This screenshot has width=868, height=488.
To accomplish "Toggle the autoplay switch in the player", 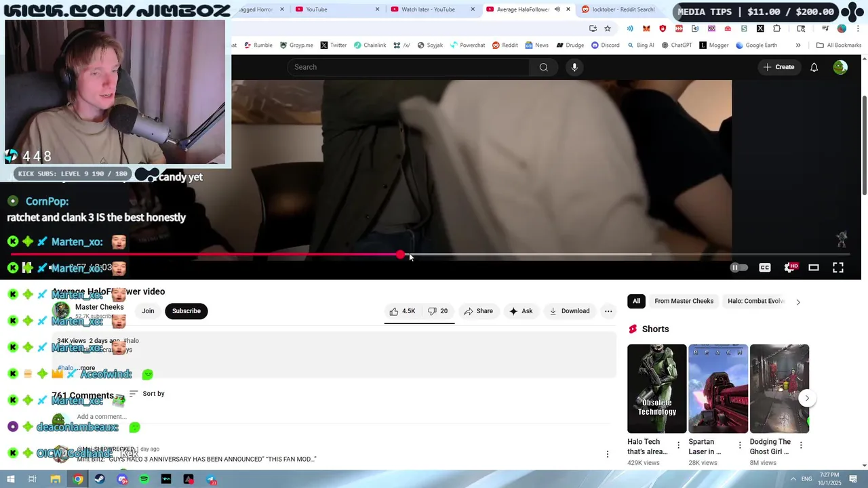I will click(x=738, y=268).
